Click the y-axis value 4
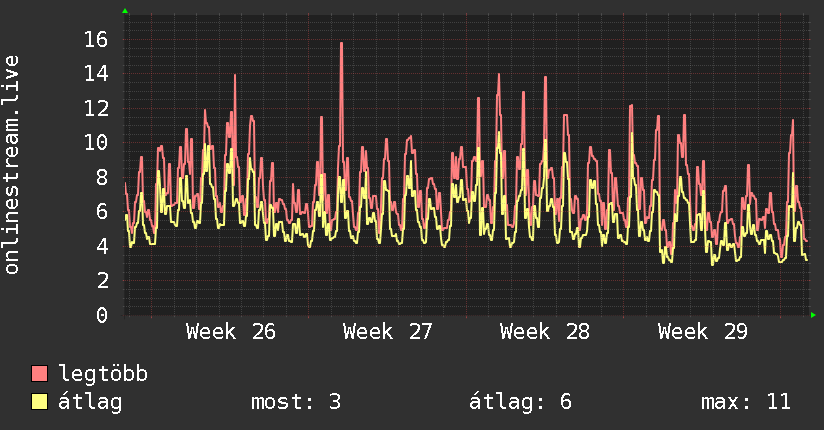 [102, 246]
